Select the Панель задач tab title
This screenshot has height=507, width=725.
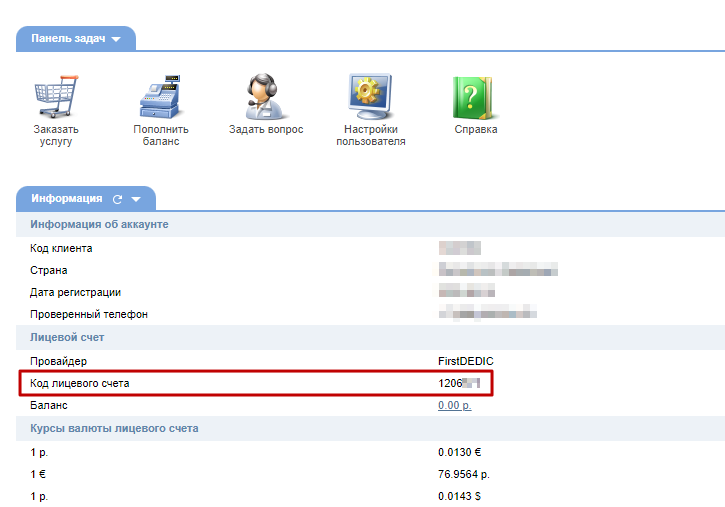coord(68,38)
